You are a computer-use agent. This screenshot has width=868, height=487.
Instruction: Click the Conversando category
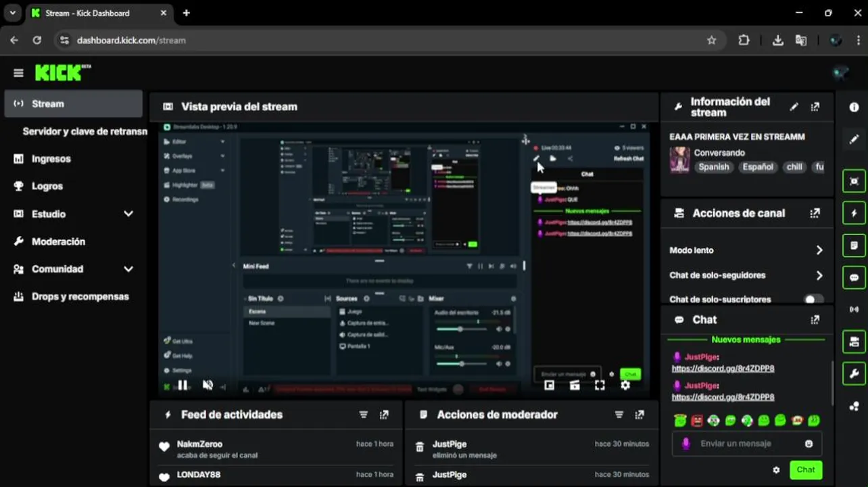[x=719, y=153]
